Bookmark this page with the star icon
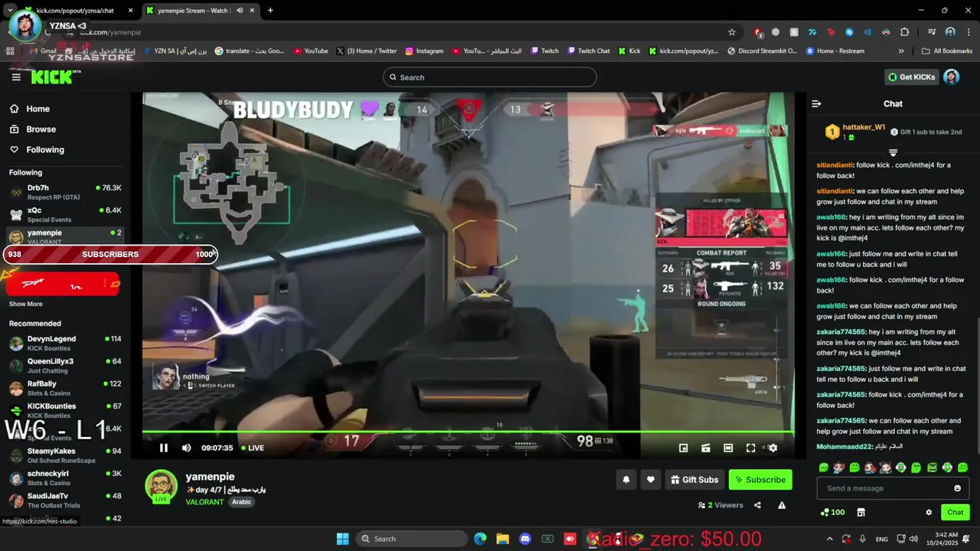 732,32
